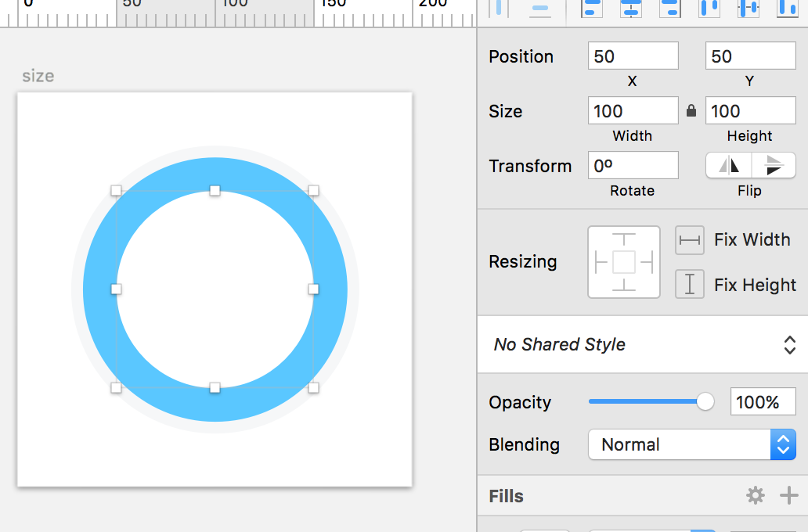The image size is (808, 532).
Task: Flip the shape horizontally
Action: 729,165
